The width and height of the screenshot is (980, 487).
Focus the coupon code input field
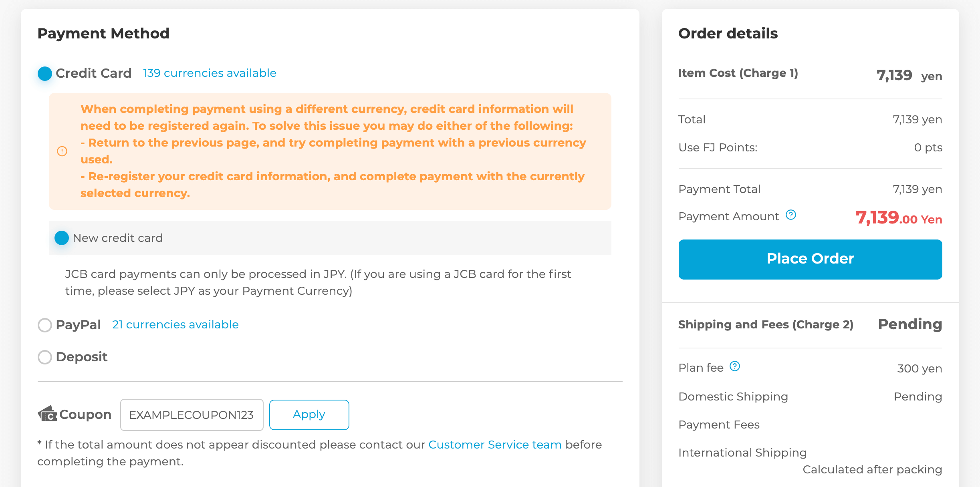[x=192, y=415]
